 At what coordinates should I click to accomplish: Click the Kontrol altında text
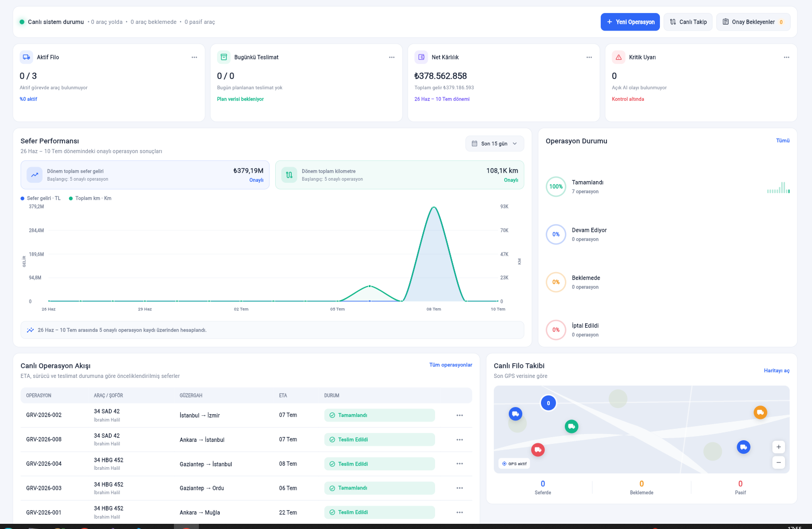(x=628, y=99)
